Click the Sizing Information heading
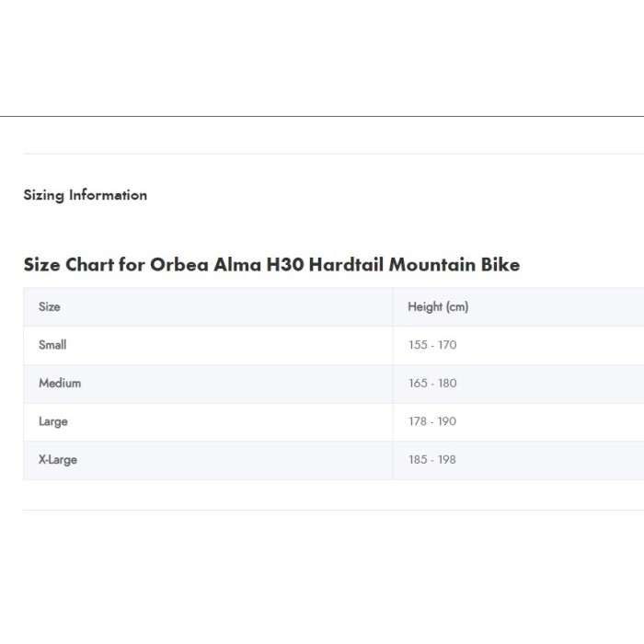Screen dimensions: 644x644 click(x=85, y=195)
